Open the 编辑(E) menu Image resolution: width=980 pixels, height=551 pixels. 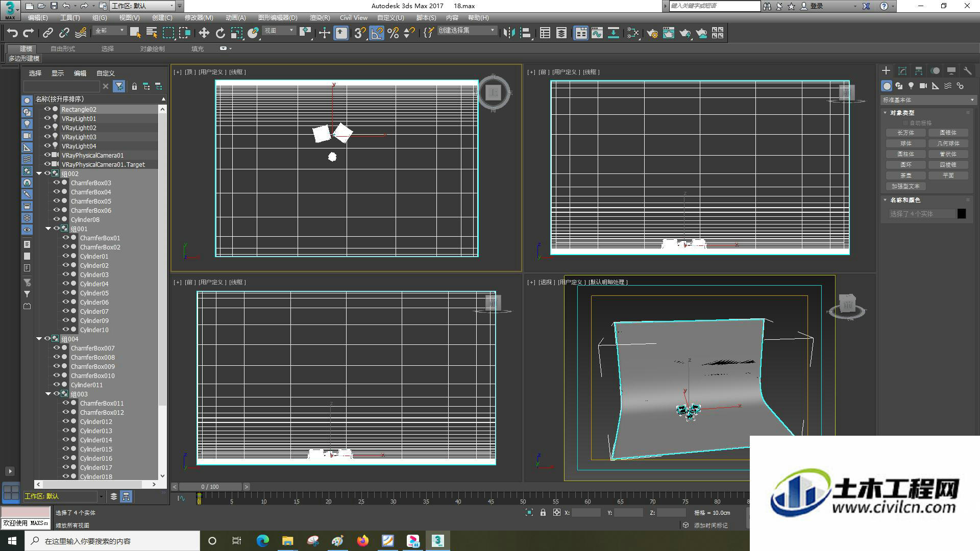(x=38, y=18)
